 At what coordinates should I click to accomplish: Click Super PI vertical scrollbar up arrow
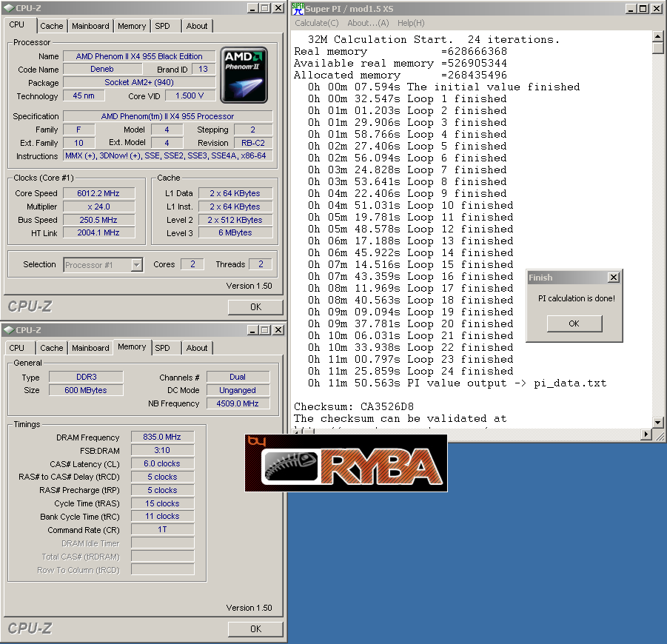click(x=657, y=36)
